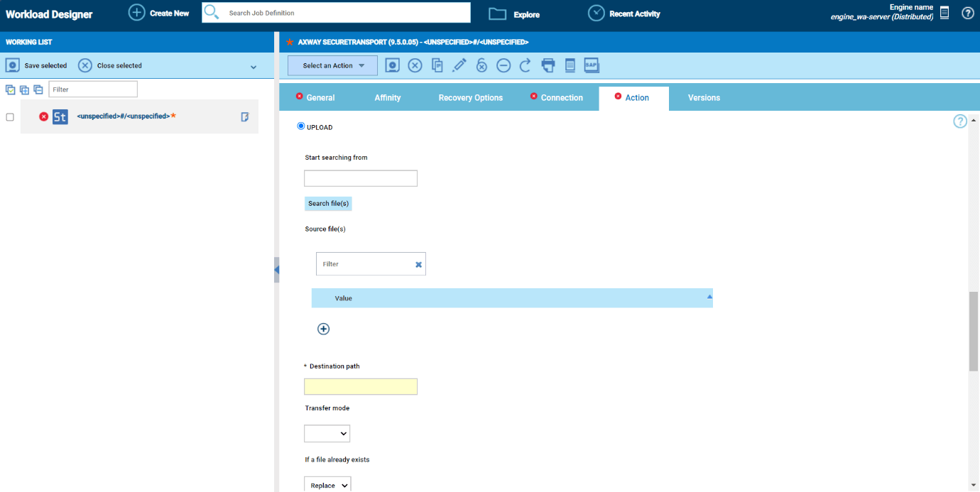Click the select all icon in Working List
Viewport: 980px width, 492px height.
(x=11, y=89)
